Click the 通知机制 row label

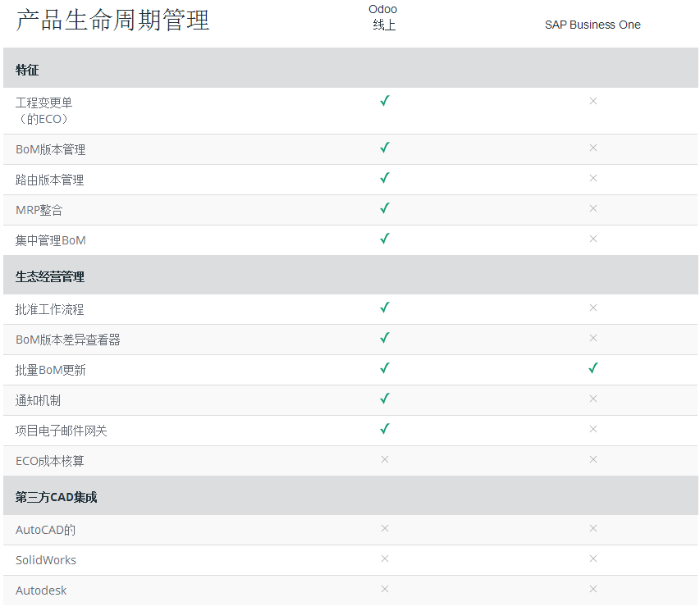point(38,400)
